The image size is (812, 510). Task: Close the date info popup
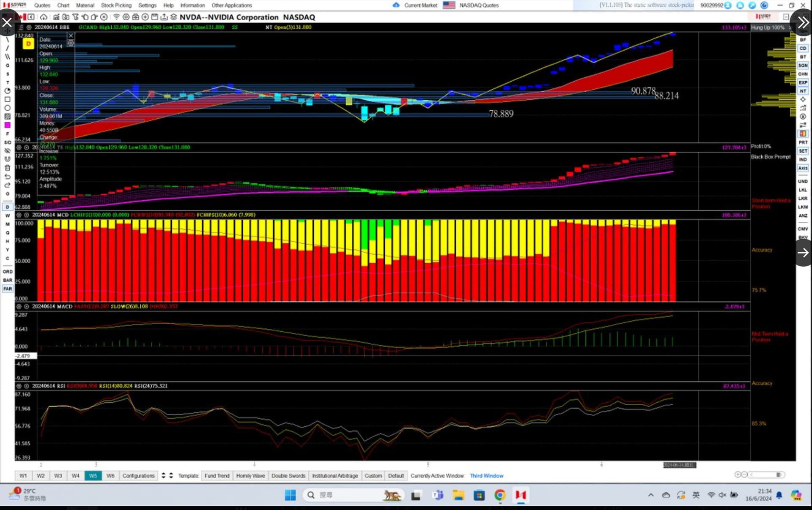71,35
